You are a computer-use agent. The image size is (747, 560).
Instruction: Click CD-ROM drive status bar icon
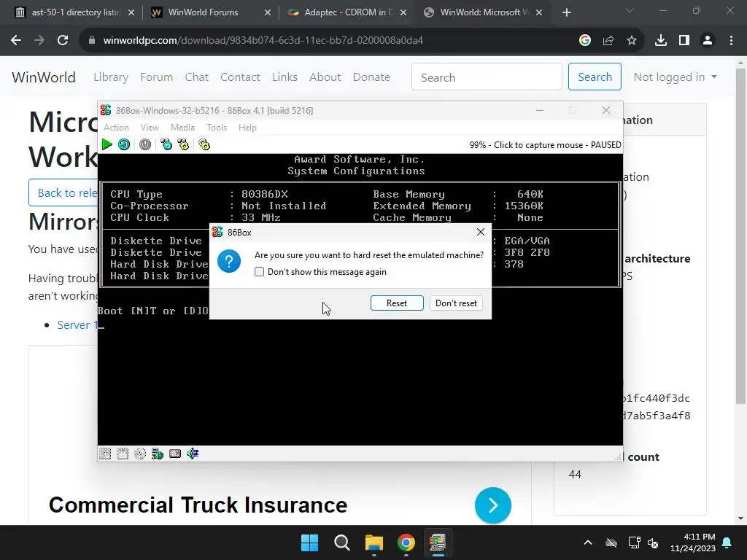click(139, 454)
